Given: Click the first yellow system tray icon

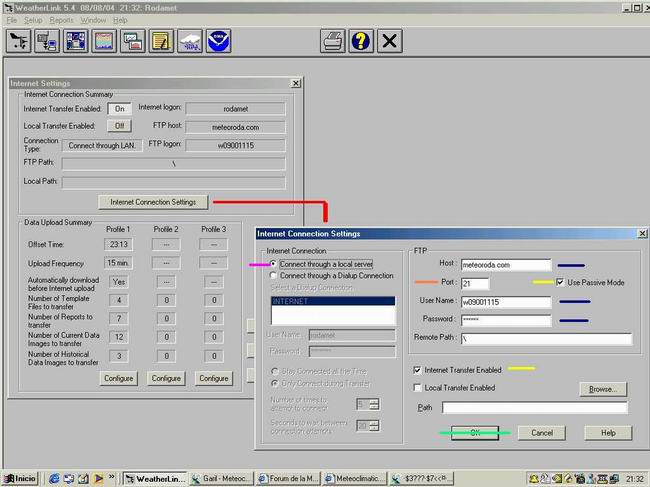Looking at the screenshot, I should (x=534, y=479).
